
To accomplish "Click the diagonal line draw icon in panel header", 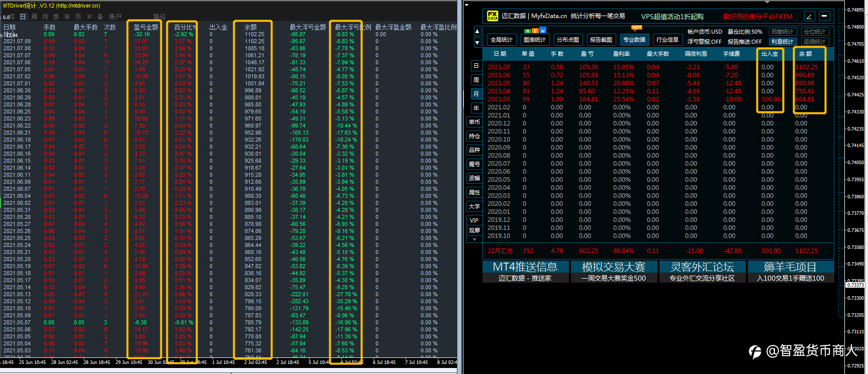I will tap(809, 16).
